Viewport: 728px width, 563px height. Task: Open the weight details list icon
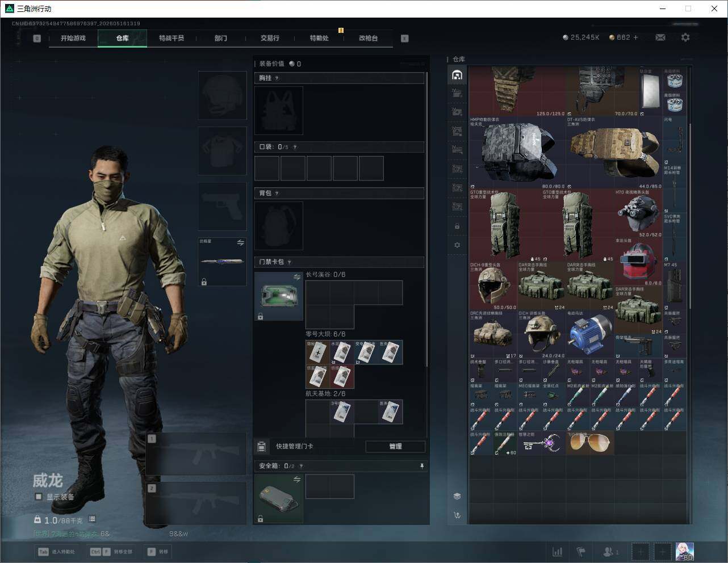92,519
